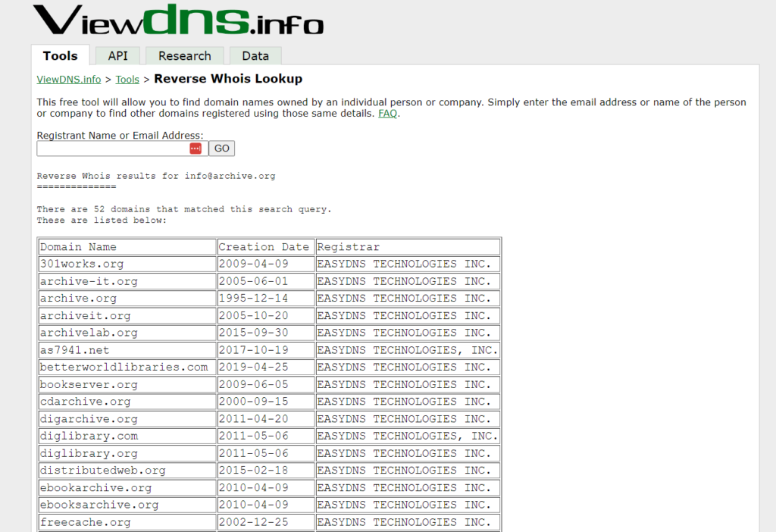Open the Tools tab
Image resolution: width=776 pixels, height=532 pixels.
click(x=61, y=56)
